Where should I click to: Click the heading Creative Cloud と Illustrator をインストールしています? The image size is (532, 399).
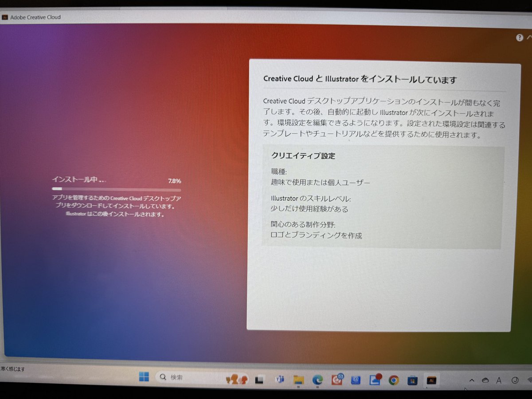pos(360,79)
